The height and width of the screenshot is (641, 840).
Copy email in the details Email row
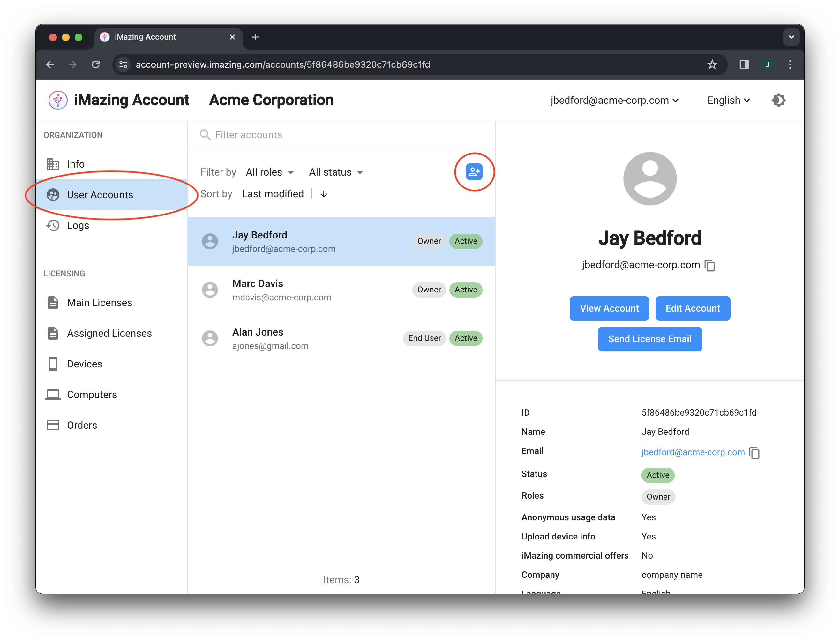[754, 453]
